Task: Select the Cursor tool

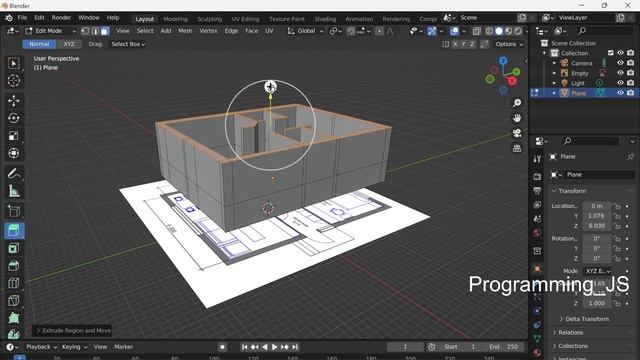Action: pyautogui.click(x=14, y=80)
